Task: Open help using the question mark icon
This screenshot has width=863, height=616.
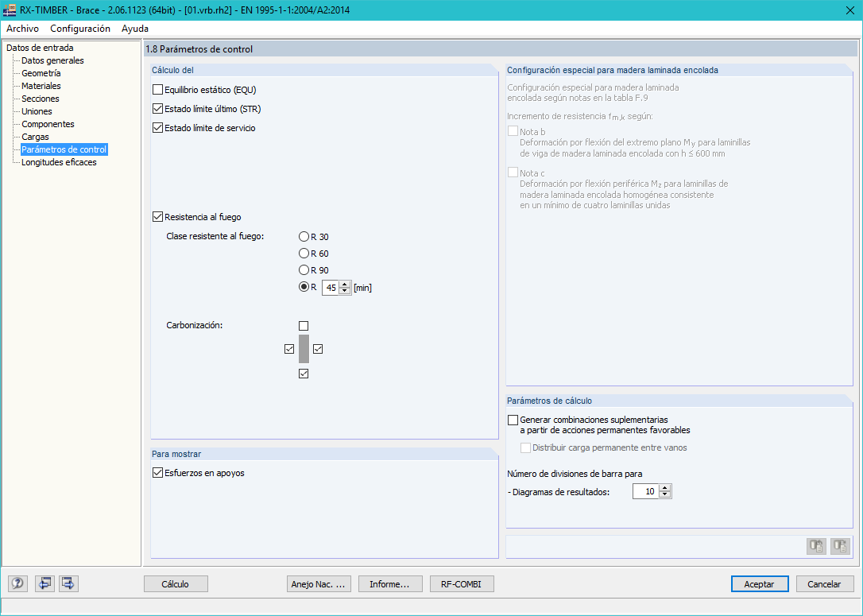Action: pyautogui.click(x=17, y=583)
